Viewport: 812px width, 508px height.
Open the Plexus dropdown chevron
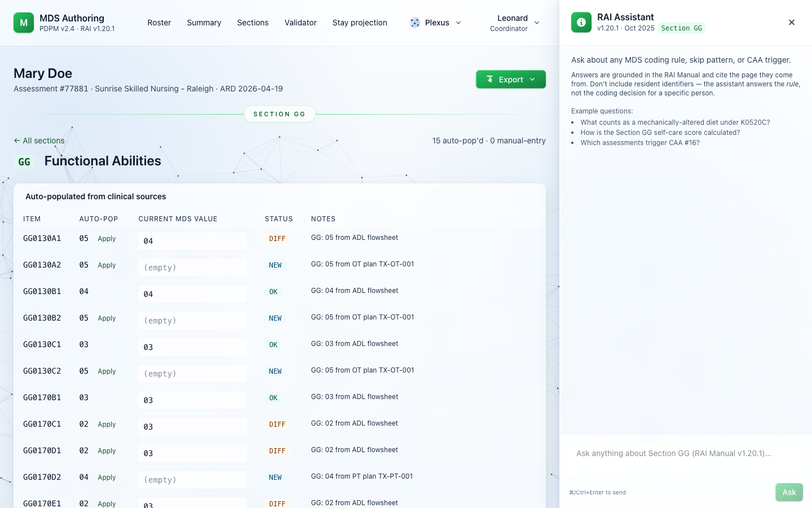pyautogui.click(x=458, y=23)
